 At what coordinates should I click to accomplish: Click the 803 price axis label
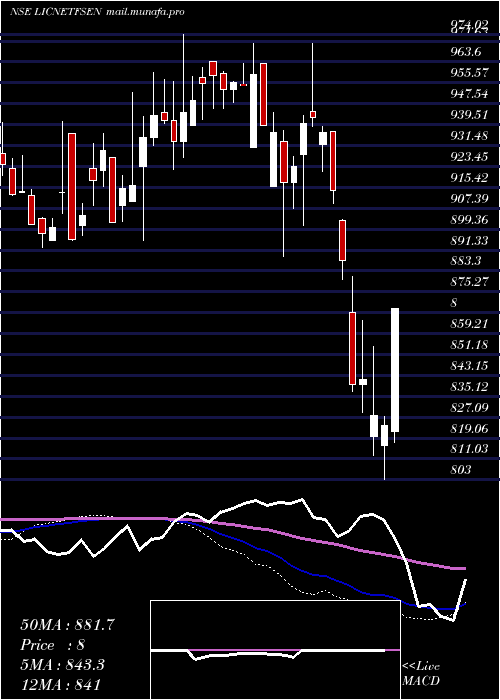click(x=461, y=470)
